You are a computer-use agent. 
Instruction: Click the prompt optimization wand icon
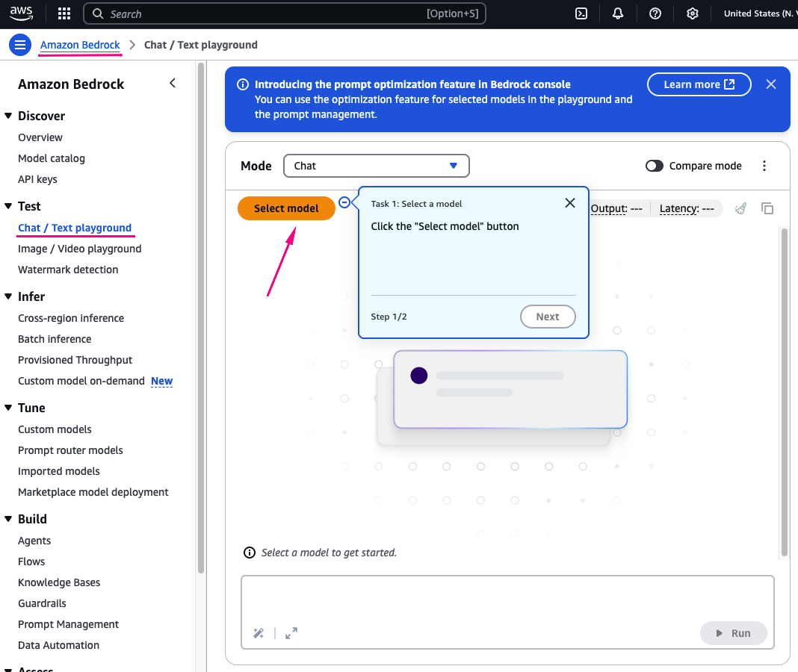tap(259, 633)
